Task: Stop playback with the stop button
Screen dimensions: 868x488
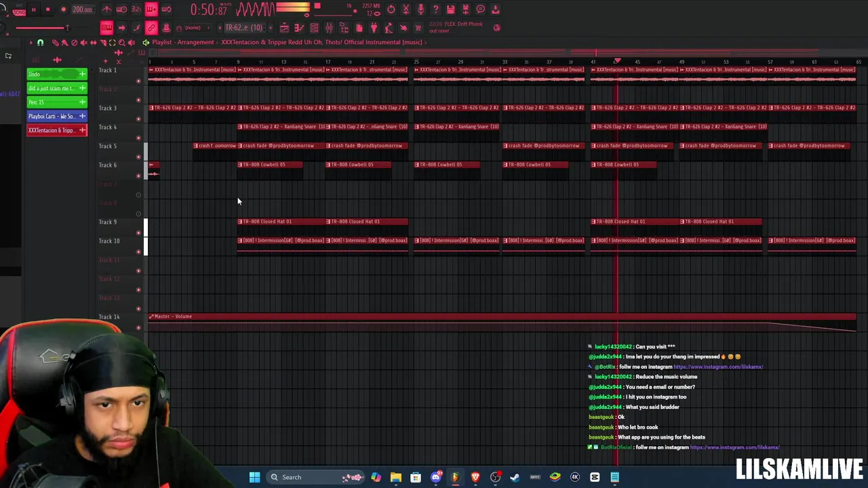Action: click(47, 9)
